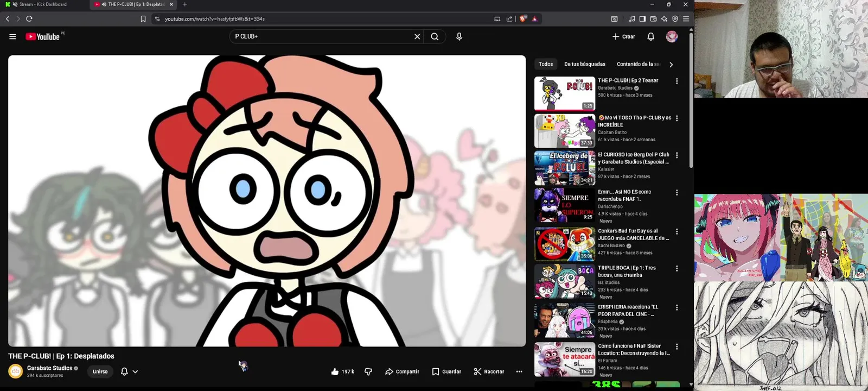
Task: Open THE P-CLUB! Ep 2 Teaser thumbnail
Action: 565,93
